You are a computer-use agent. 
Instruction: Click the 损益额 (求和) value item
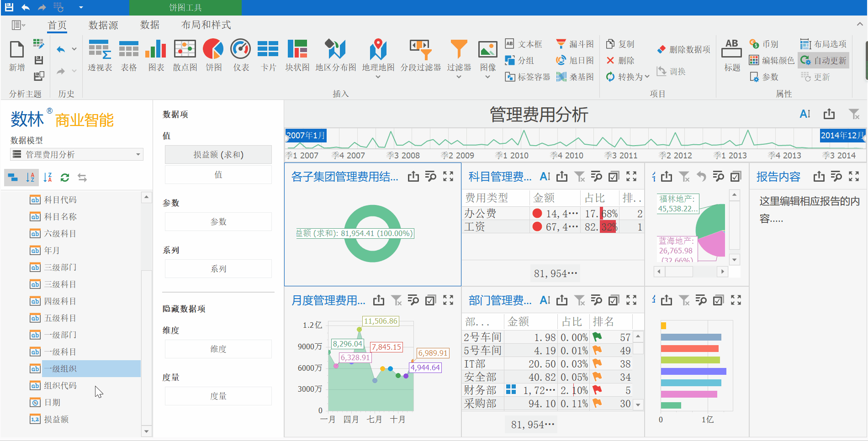[x=218, y=154]
